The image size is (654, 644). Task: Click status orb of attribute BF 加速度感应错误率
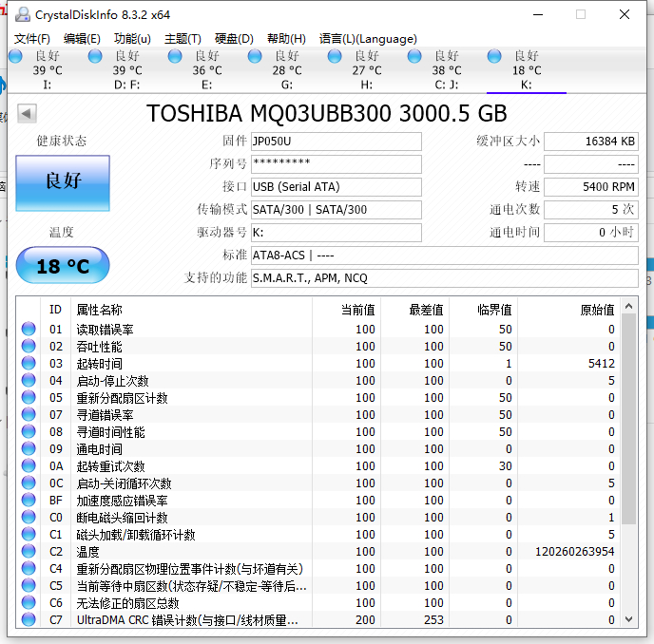(29, 500)
